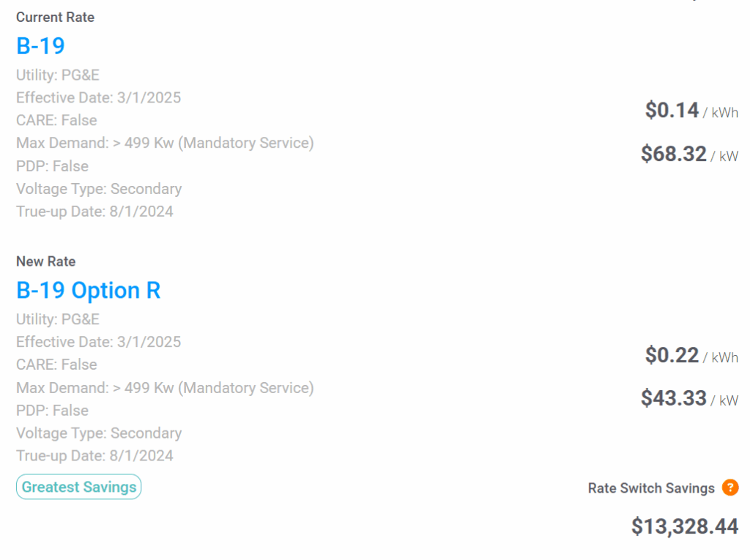Click the orange Rate Switch Savings help icon
Viewport: 750px width, 560px height.
730,488
